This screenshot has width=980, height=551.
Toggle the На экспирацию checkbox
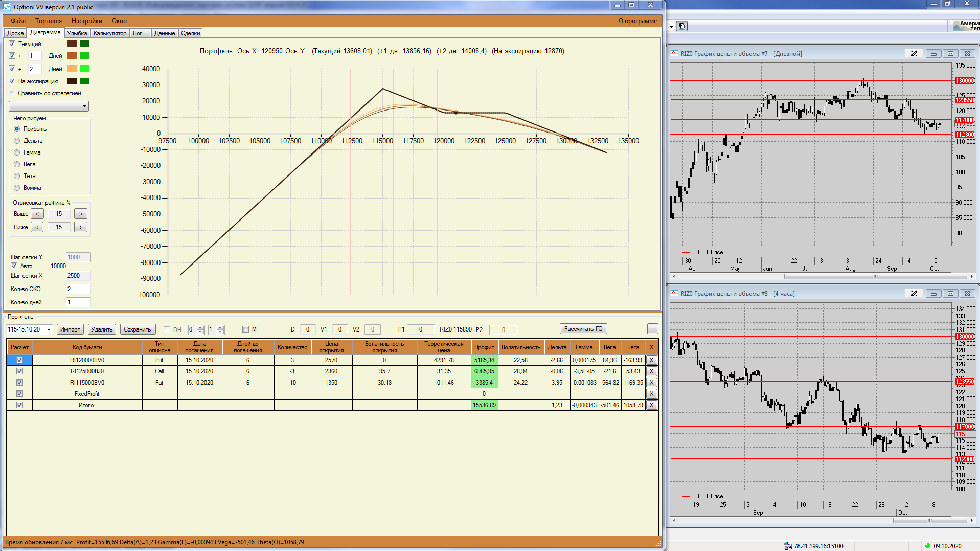[12, 81]
